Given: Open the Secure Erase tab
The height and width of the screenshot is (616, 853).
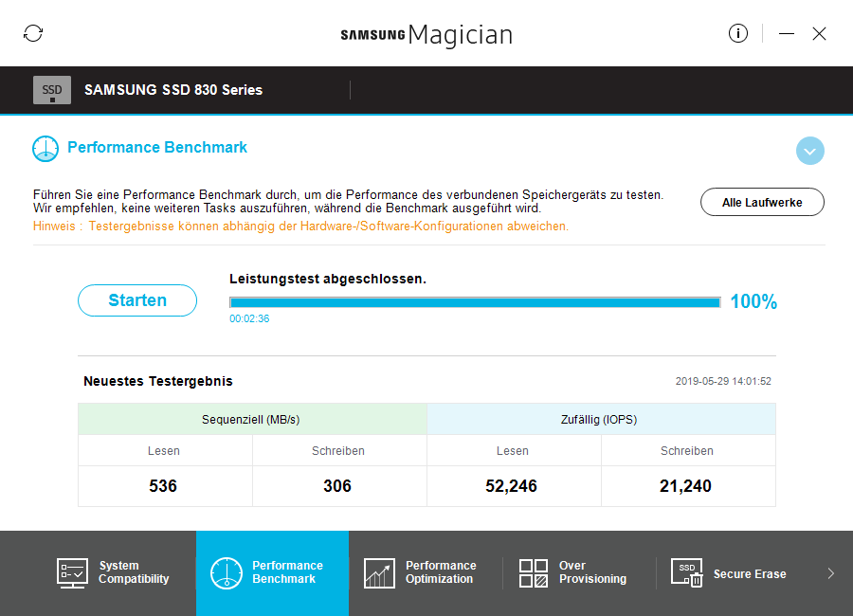Looking at the screenshot, I should pyautogui.click(x=733, y=573).
